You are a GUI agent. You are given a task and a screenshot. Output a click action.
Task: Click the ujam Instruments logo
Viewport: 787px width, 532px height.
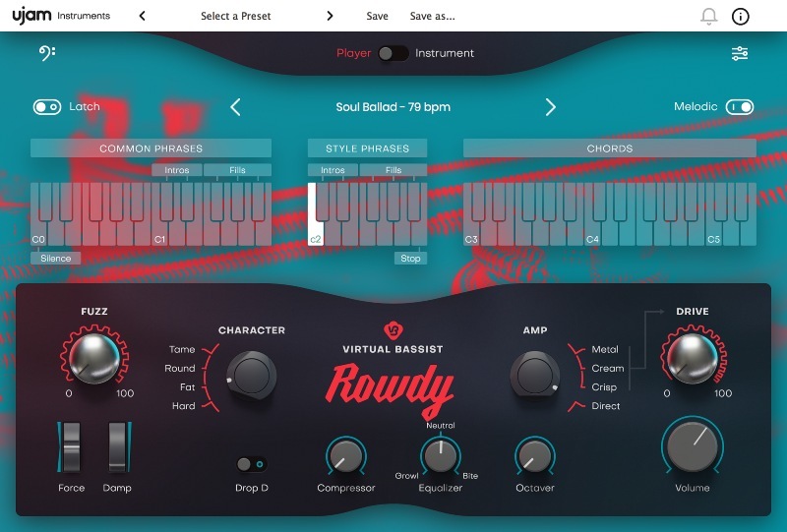pos(61,15)
